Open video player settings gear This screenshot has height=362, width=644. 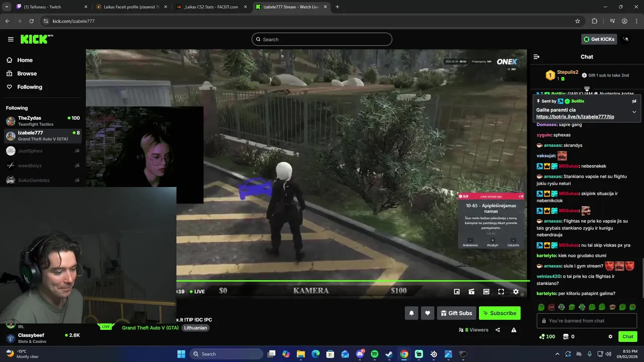516,292
